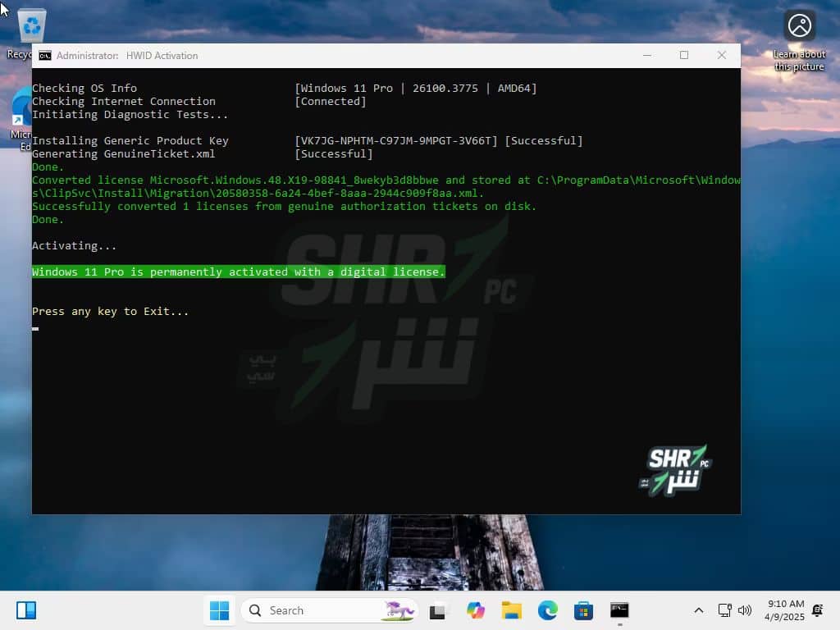840x630 pixels.
Task: Open File Explorer from the taskbar
Action: [511, 610]
